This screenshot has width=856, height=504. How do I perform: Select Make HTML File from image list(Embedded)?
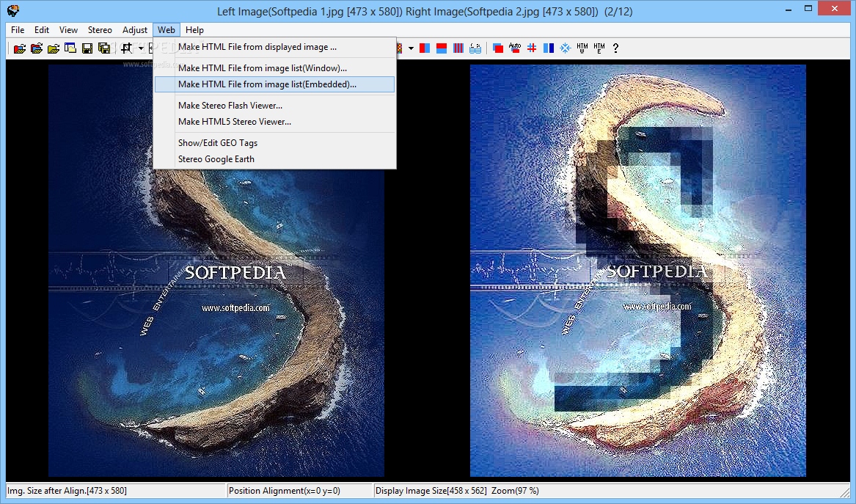pyautogui.click(x=274, y=84)
